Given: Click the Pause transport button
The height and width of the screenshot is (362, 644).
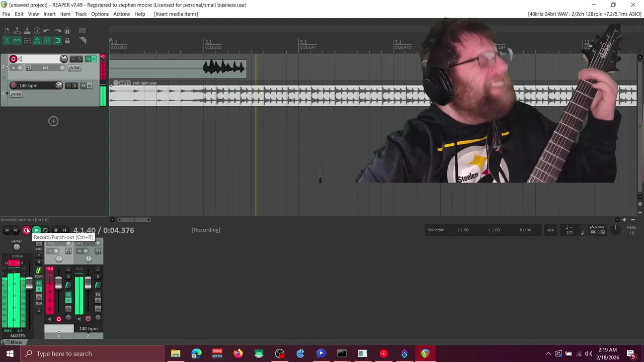Looking at the screenshot, I should pos(65,230).
